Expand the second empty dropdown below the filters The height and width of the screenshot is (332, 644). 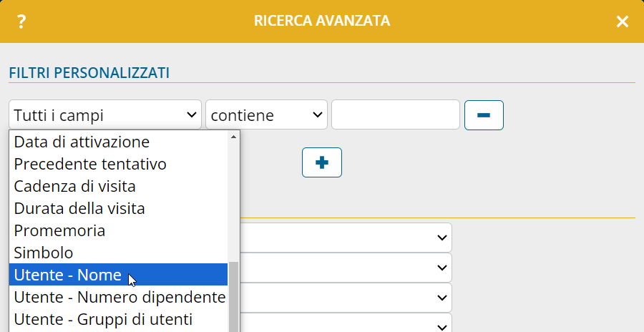[x=346, y=268]
